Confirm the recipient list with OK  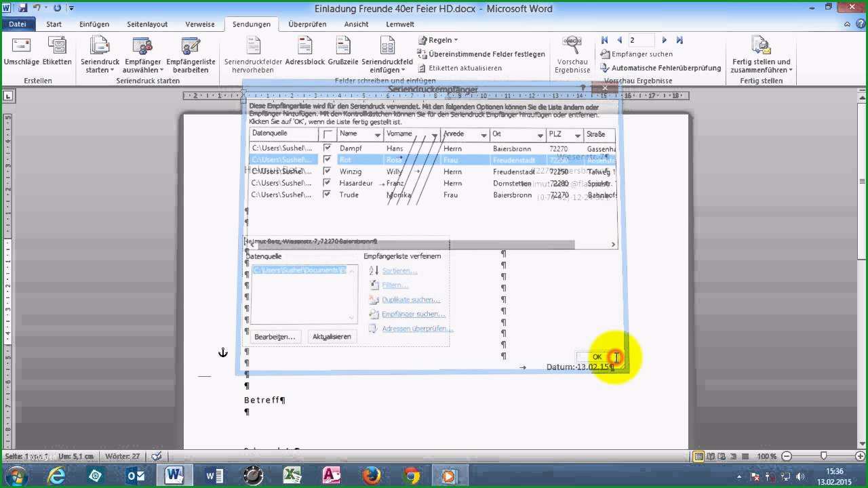point(597,357)
